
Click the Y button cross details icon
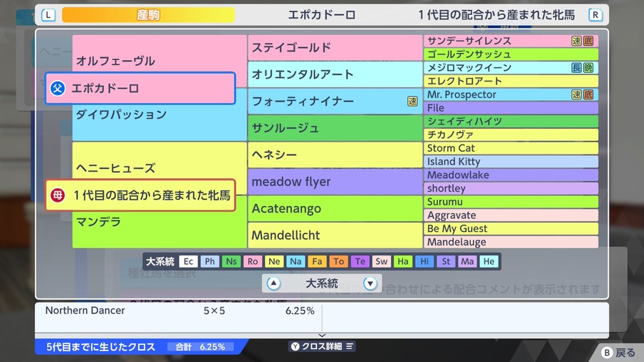click(295, 346)
